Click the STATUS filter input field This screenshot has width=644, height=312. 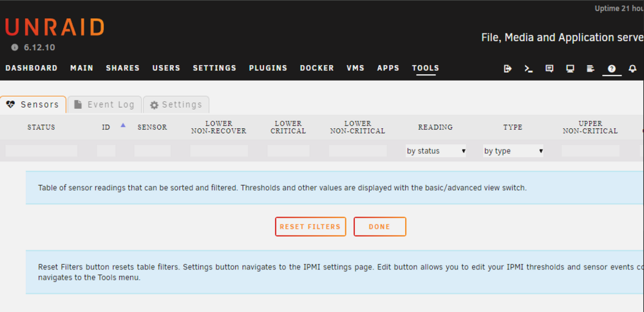(x=41, y=151)
